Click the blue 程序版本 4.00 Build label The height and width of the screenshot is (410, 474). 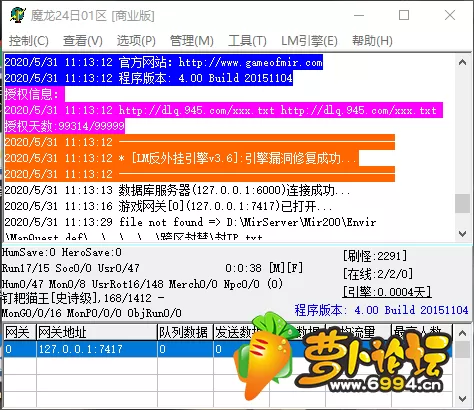coord(381,310)
